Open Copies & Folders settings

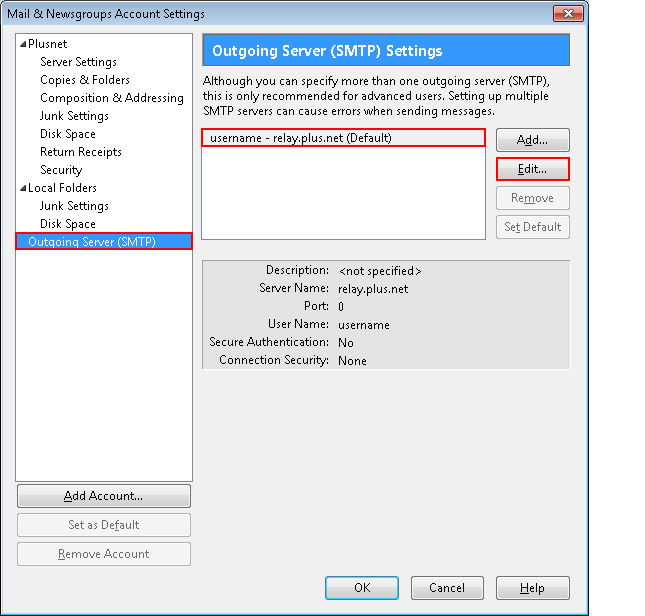click(x=85, y=80)
